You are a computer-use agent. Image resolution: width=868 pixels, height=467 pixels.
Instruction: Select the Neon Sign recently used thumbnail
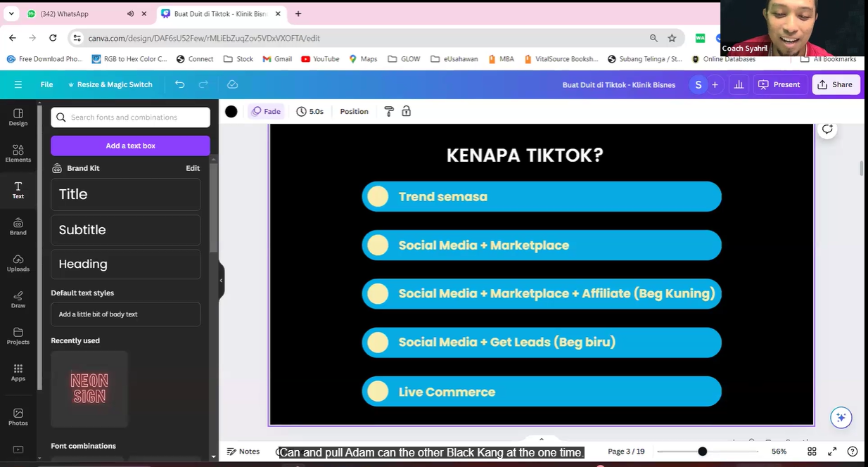(x=89, y=389)
